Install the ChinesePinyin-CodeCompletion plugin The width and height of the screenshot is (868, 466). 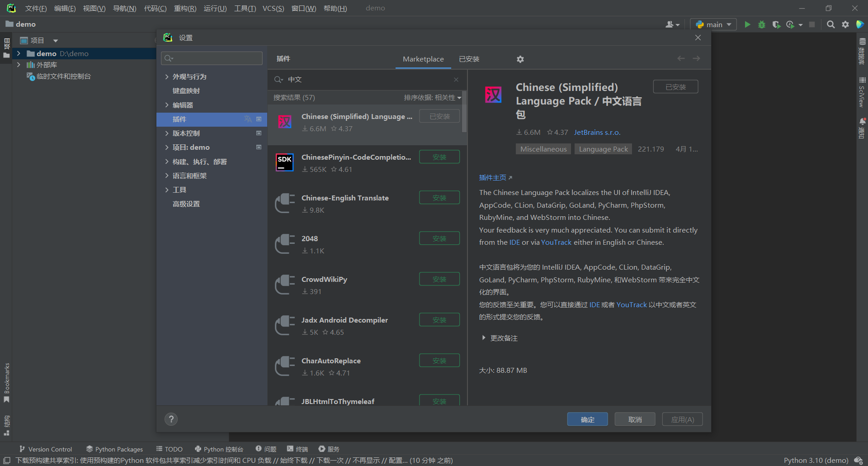[x=439, y=157]
